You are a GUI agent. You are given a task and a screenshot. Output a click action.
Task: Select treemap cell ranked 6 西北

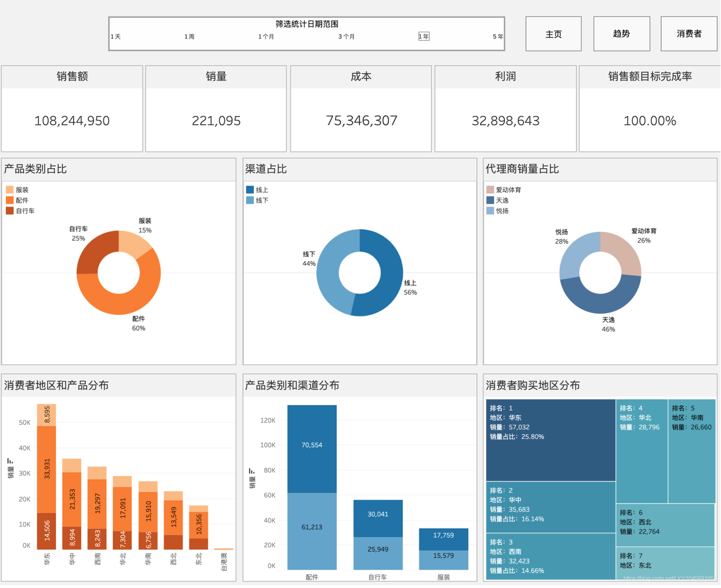(666, 525)
